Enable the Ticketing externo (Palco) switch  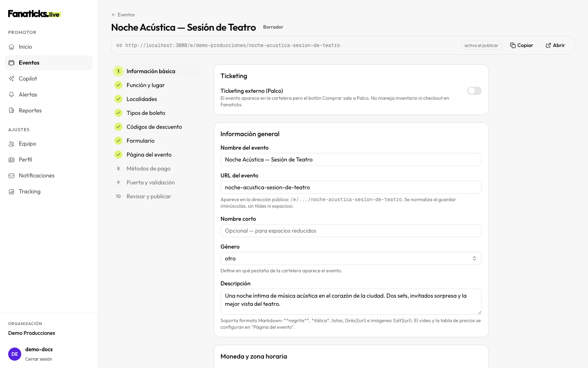(474, 91)
